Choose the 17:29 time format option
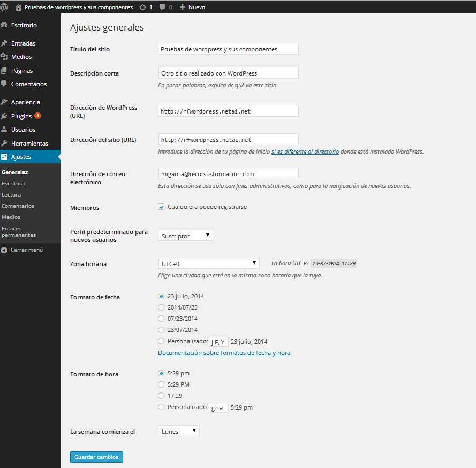This screenshot has height=468, width=476. pyautogui.click(x=161, y=396)
